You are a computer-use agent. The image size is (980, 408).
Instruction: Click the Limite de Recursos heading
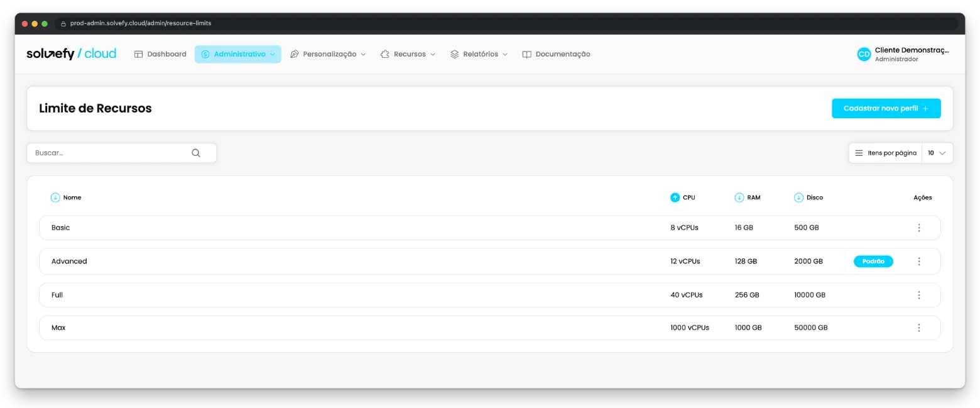point(95,108)
